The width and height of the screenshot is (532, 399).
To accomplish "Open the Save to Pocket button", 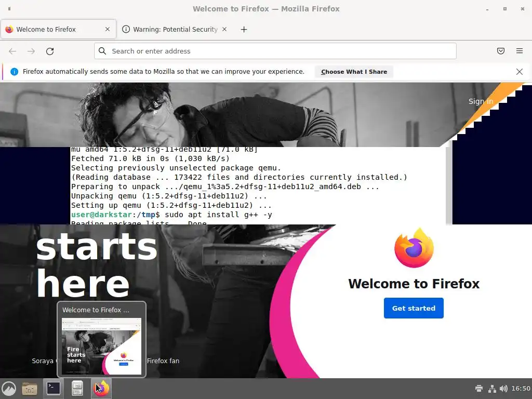I will 500,51.
